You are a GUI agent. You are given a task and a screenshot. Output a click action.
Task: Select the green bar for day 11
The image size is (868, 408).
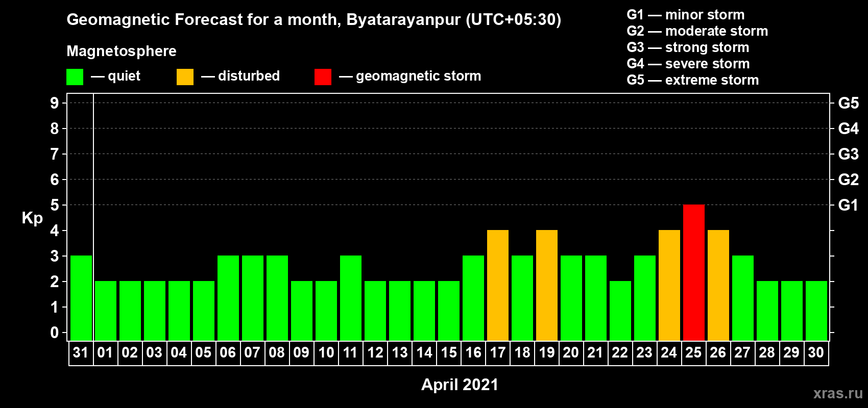(x=351, y=298)
